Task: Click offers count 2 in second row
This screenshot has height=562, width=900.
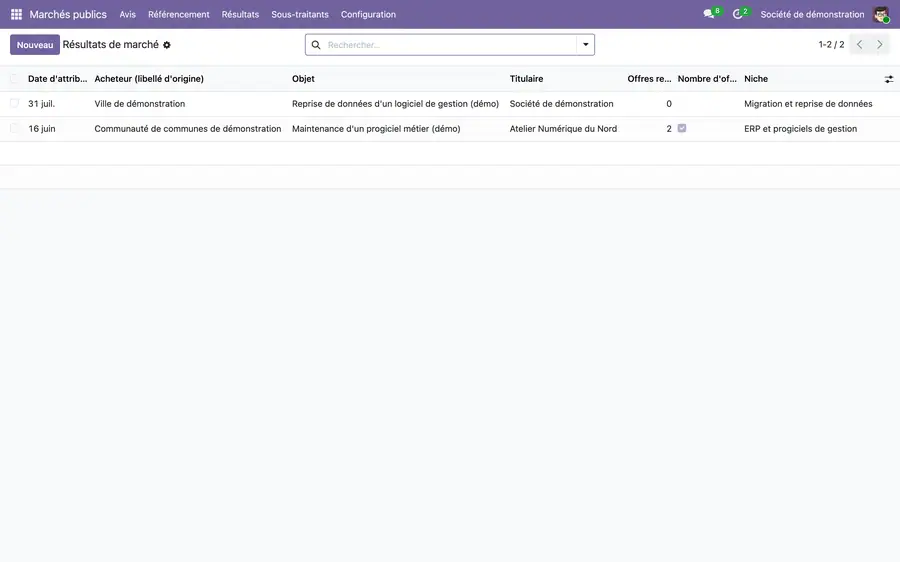Action: tap(669, 129)
